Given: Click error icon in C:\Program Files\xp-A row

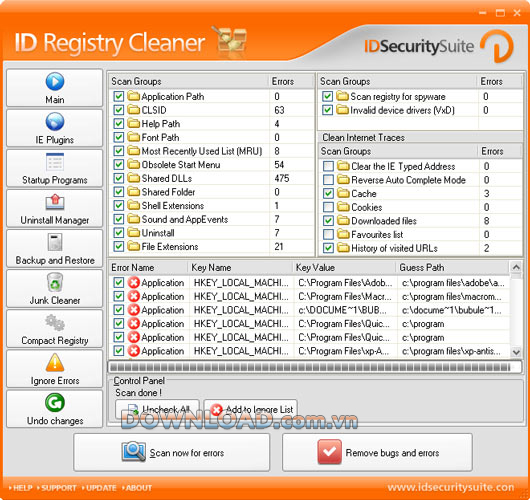Looking at the screenshot, I should pyautogui.click(x=134, y=351).
